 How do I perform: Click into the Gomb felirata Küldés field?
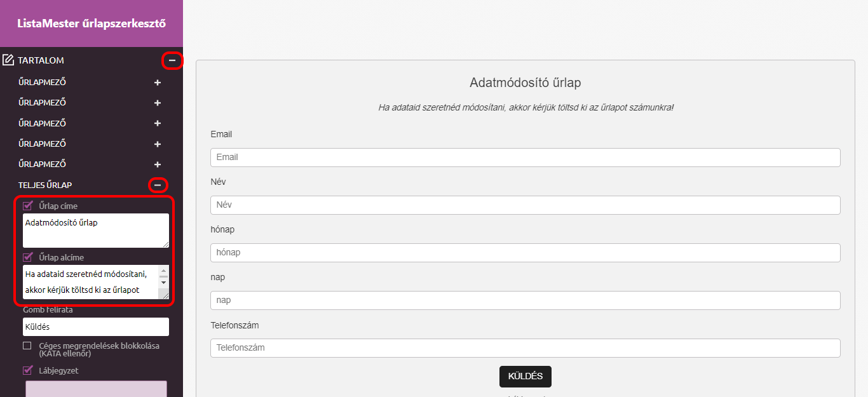point(96,326)
